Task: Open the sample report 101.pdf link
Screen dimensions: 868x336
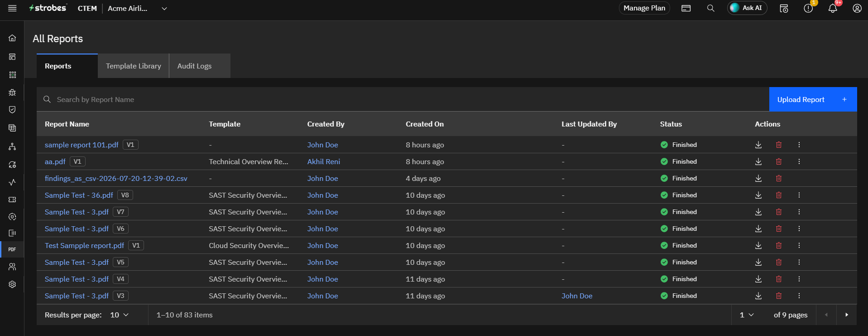Action: (82, 145)
